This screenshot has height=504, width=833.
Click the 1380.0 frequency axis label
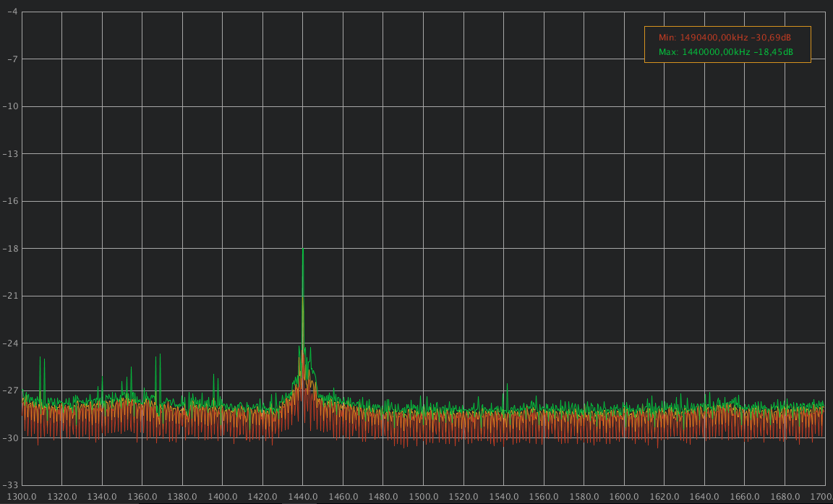pos(182,497)
